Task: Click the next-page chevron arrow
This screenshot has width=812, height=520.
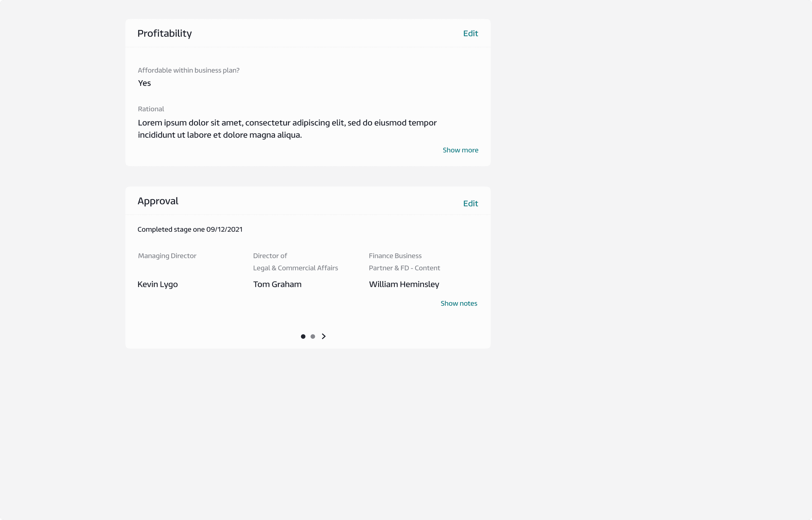Action: [x=324, y=336]
